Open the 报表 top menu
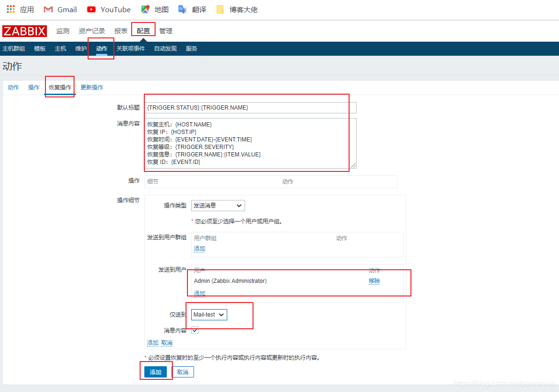 [121, 31]
